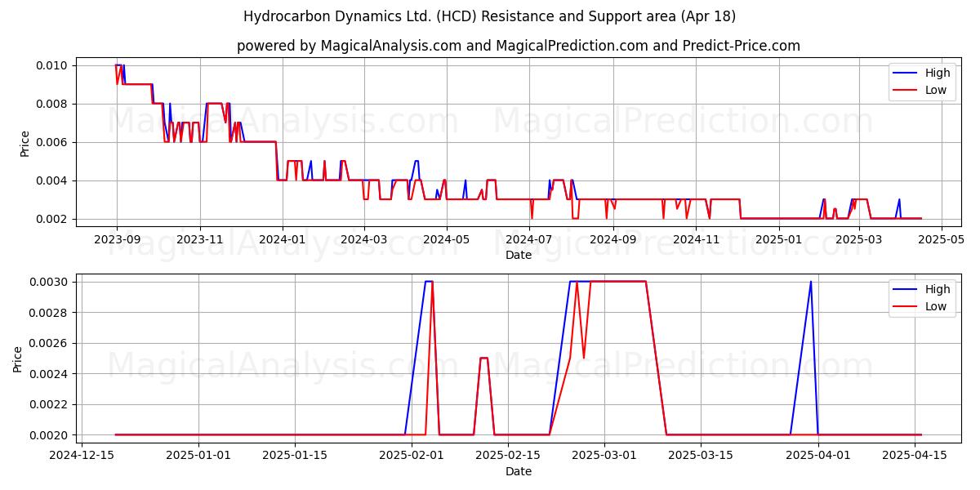980x490 pixels.
Task: Click the top chart 'Price' axis label
Action: point(24,144)
